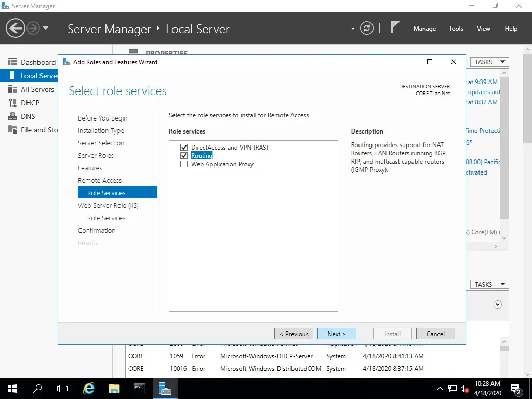This screenshot has height=399, width=532.
Task: Open the Tools menu
Action: [x=456, y=29]
